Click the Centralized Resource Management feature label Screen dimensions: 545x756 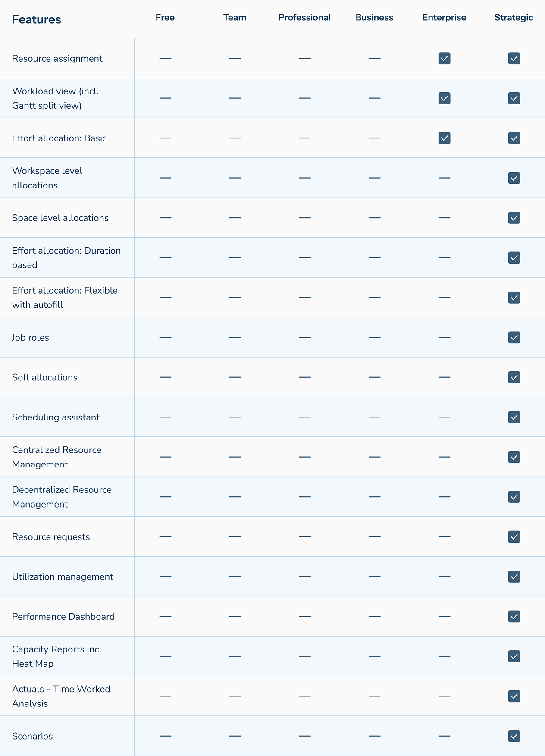[x=56, y=457]
